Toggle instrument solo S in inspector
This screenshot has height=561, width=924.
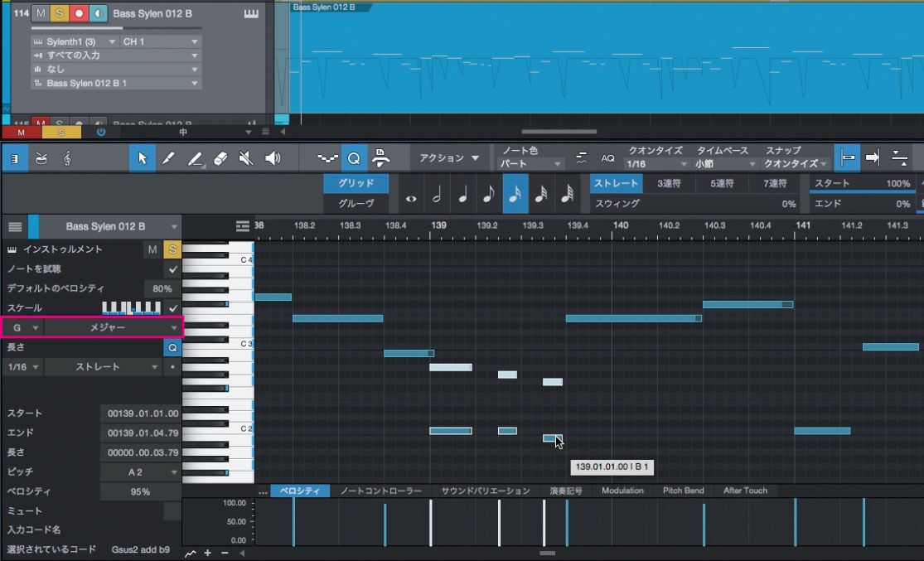[172, 249]
